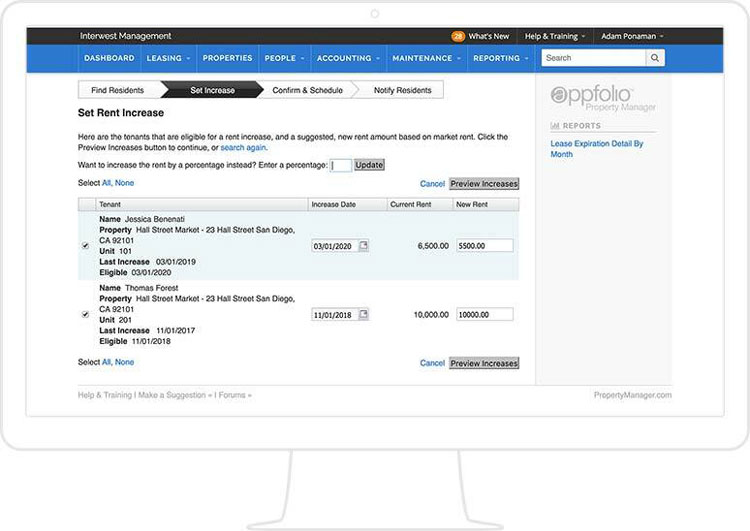This screenshot has height=531, width=750.
Task: Open the Properties menu
Action: point(228,58)
